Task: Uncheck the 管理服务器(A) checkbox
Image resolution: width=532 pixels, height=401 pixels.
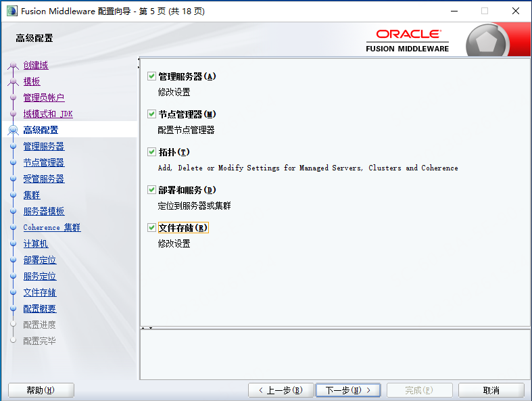Action: 151,76
